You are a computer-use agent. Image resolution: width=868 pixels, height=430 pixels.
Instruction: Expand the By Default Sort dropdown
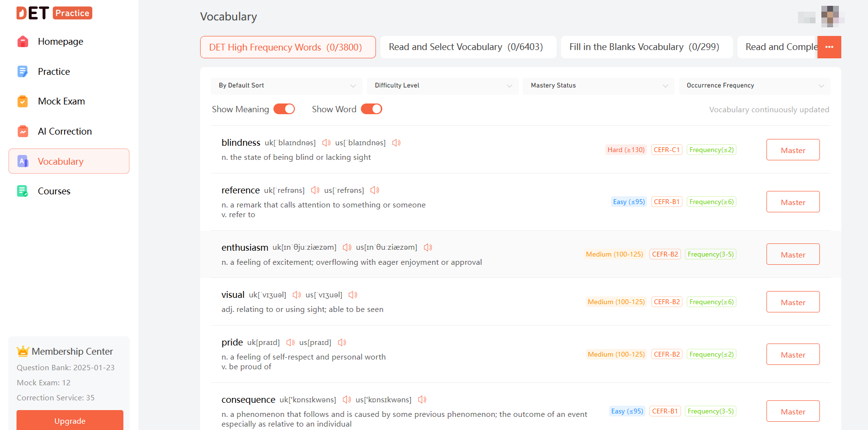tap(287, 86)
